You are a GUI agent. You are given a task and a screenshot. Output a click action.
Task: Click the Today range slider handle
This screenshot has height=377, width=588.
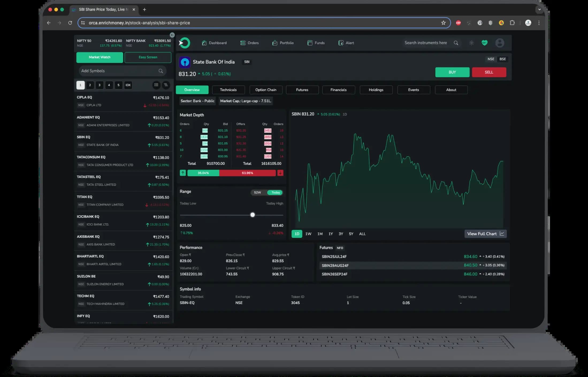click(252, 215)
